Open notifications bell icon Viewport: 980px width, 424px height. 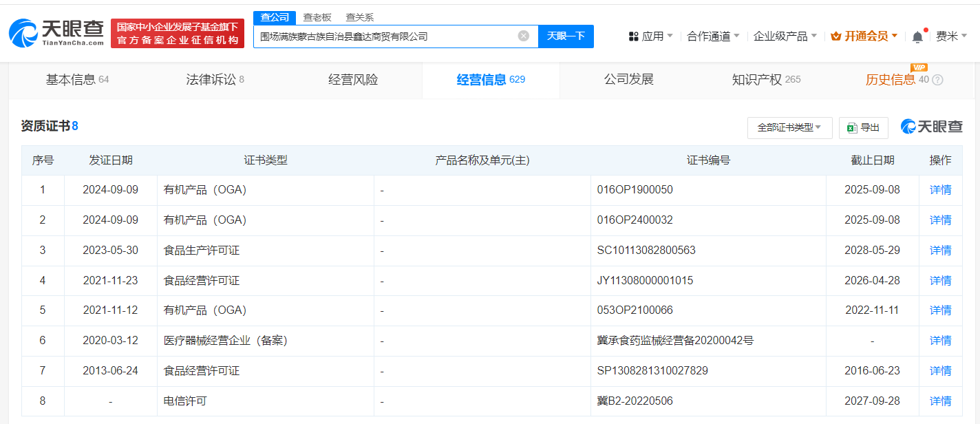[x=917, y=36]
